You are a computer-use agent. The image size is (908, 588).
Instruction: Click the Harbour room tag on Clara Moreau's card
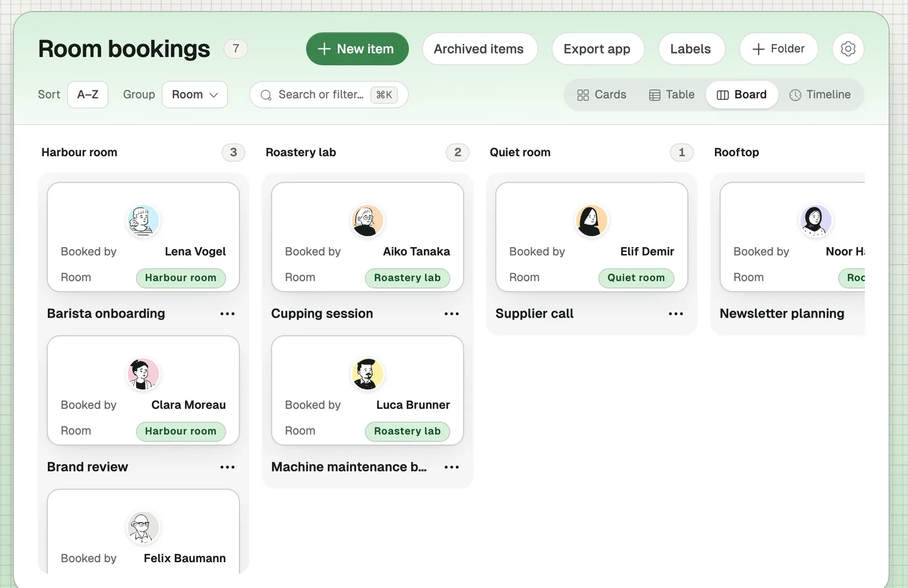pos(181,431)
